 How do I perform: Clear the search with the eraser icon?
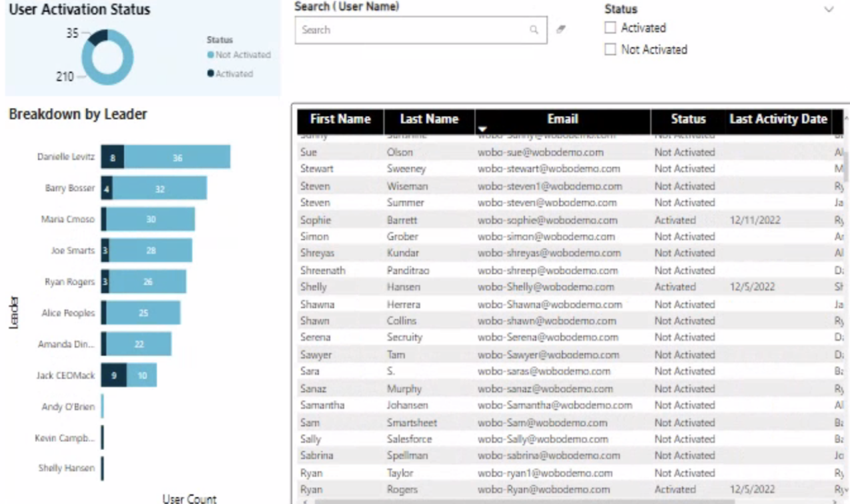click(561, 29)
